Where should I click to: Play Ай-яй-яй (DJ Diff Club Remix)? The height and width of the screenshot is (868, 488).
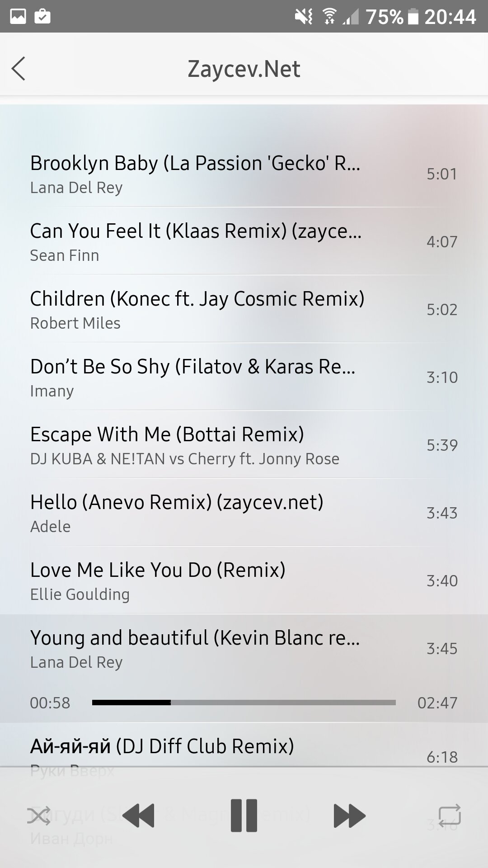(x=244, y=750)
